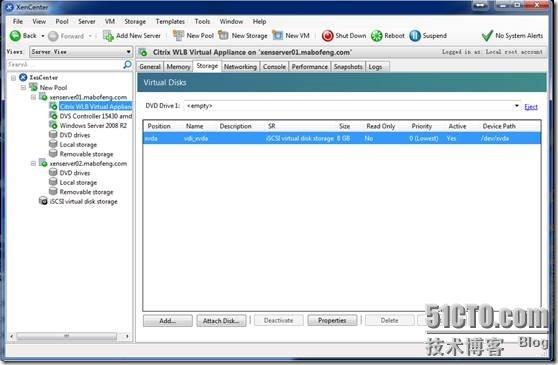Click the New Pool toolbar icon
This screenshot has height=365, width=558.
pos(178,35)
